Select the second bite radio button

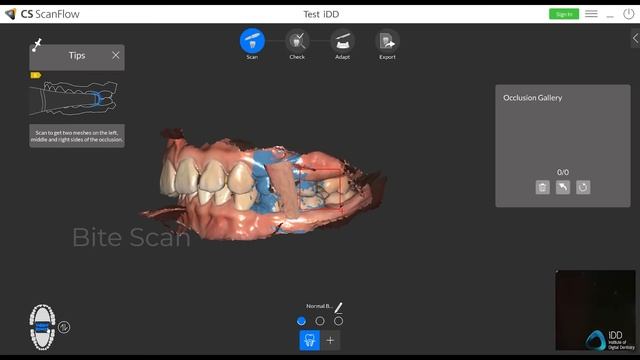(x=320, y=321)
